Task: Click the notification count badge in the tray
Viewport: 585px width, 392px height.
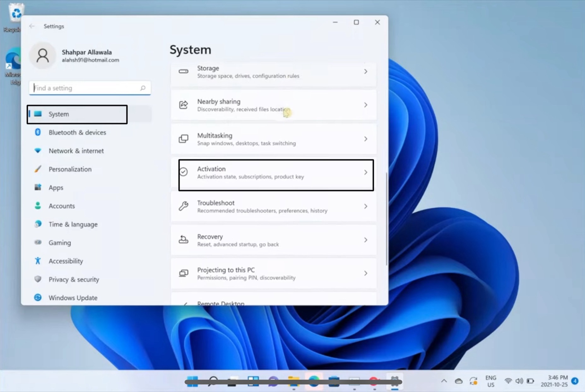Action: 575,381
